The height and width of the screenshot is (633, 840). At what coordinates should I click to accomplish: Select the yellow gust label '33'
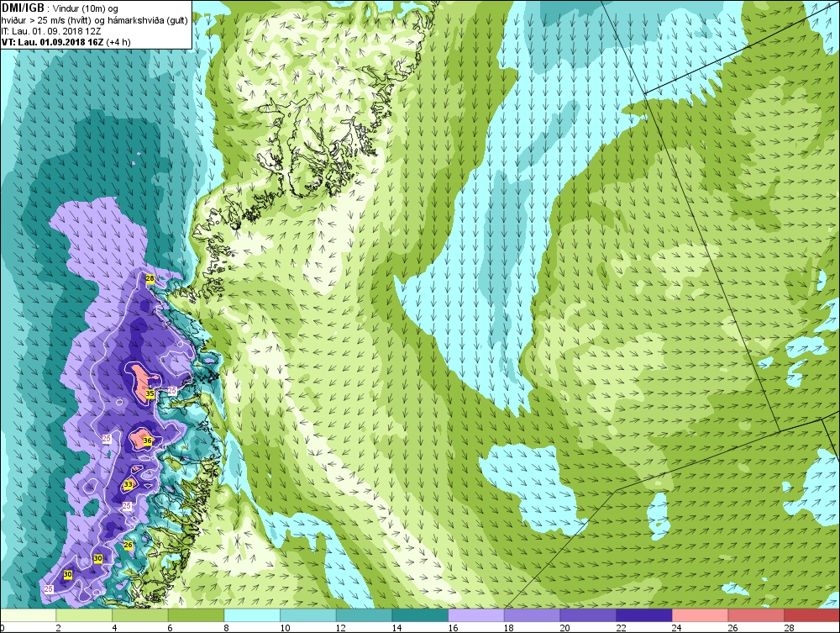point(128,484)
